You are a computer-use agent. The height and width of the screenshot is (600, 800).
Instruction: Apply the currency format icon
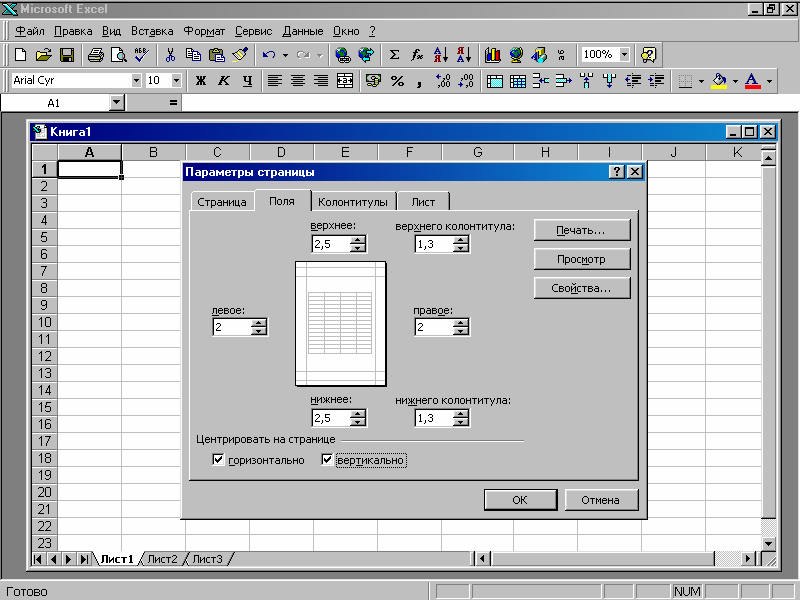point(373,81)
